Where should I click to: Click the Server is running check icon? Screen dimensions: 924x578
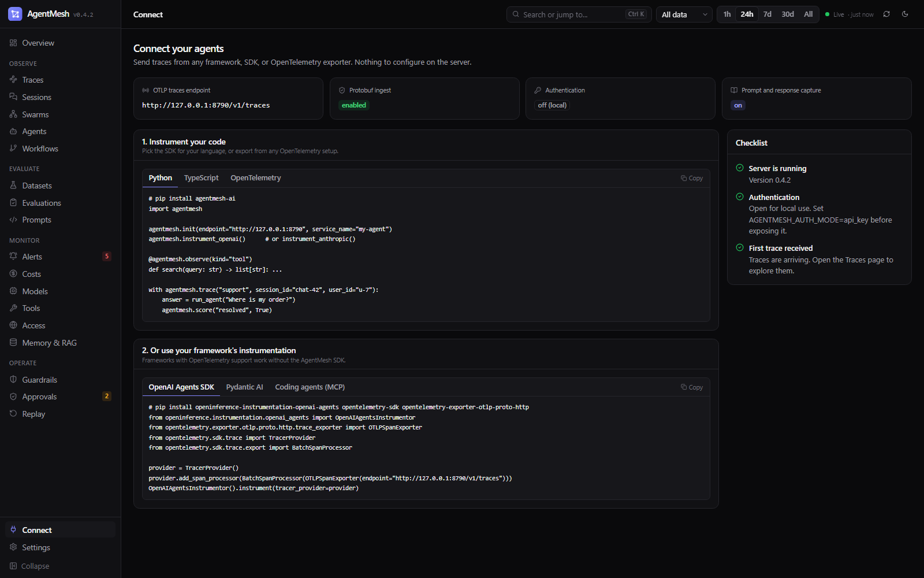[x=740, y=168]
